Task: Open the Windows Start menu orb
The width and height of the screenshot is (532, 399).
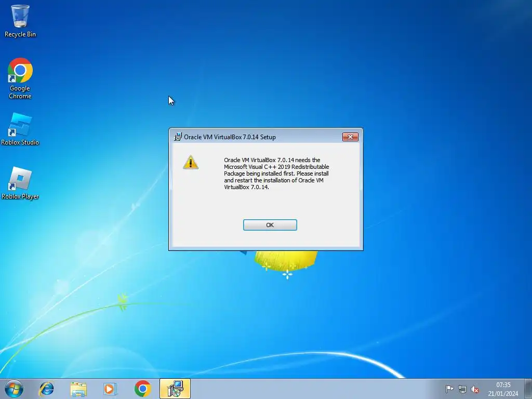Action: click(x=14, y=389)
